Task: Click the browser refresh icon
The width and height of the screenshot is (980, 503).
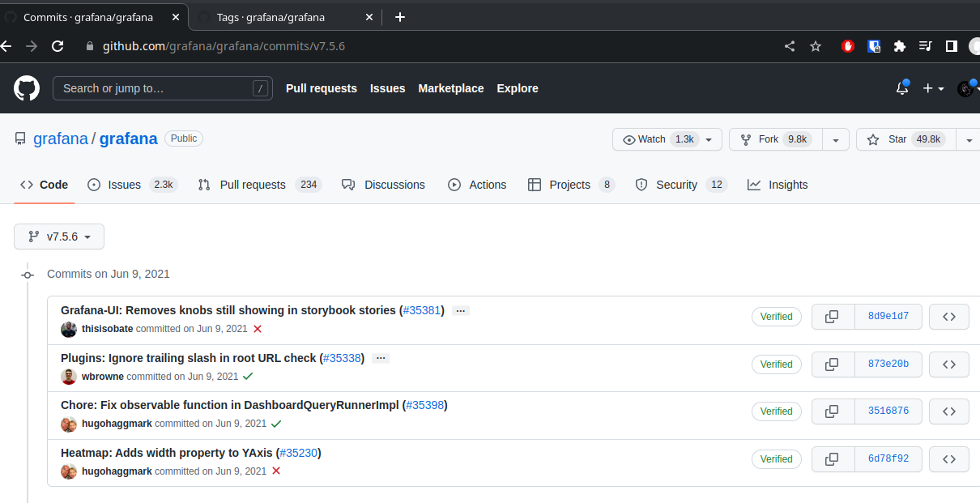Action: 57,46
